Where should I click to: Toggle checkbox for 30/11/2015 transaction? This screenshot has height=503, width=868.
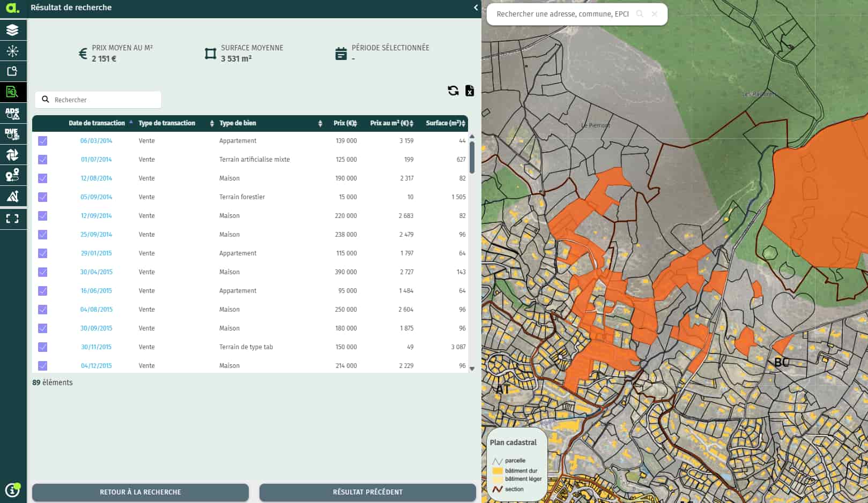[43, 347]
